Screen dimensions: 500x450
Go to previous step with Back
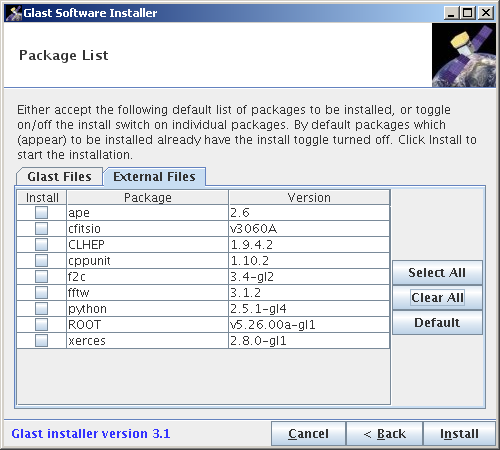coord(385,434)
